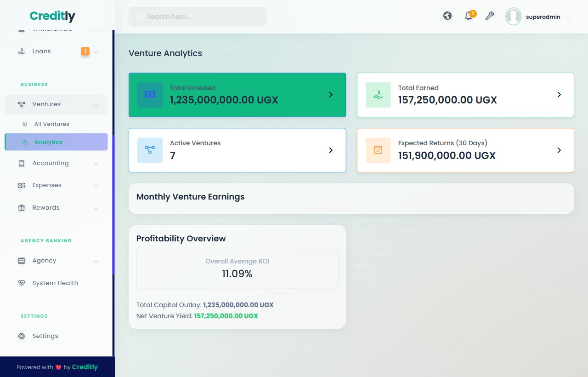Image resolution: width=588 pixels, height=377 pixels.
Task: Expand the Rewards menu chevron
Action: point(96,208)
